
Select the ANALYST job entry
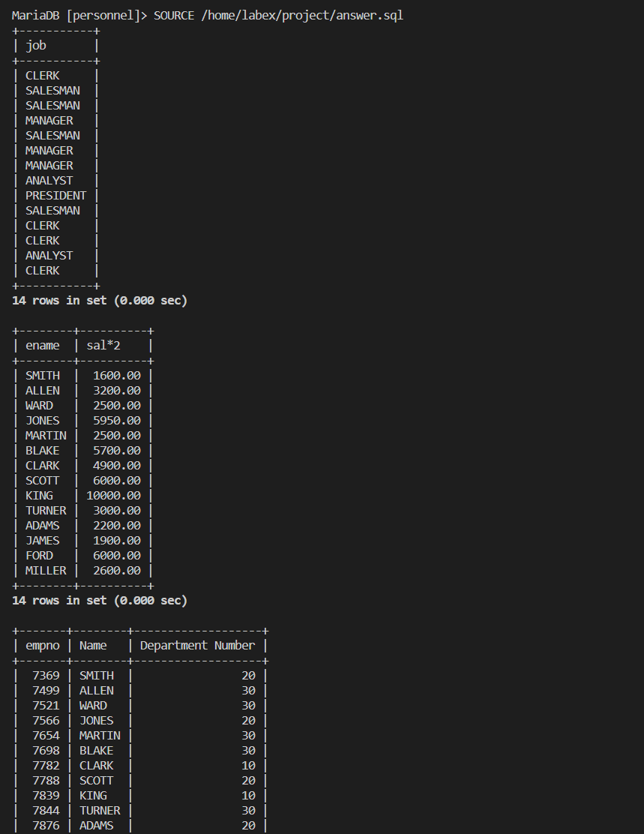(49, 180)
